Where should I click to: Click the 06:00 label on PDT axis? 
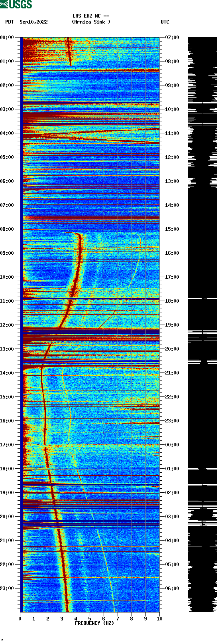pyautogui.click(x=7, y=181)
